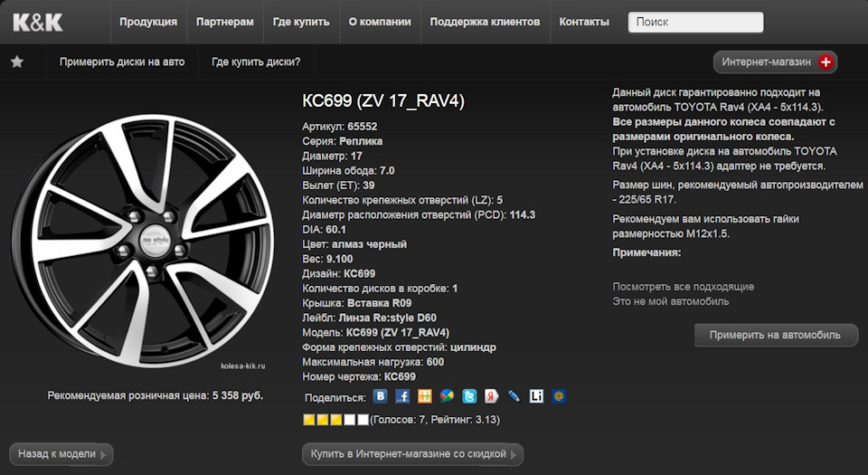Click the Номер чертежа: KC699 line
The height and width of the screenshot is (475, 868).
[359, 376]
